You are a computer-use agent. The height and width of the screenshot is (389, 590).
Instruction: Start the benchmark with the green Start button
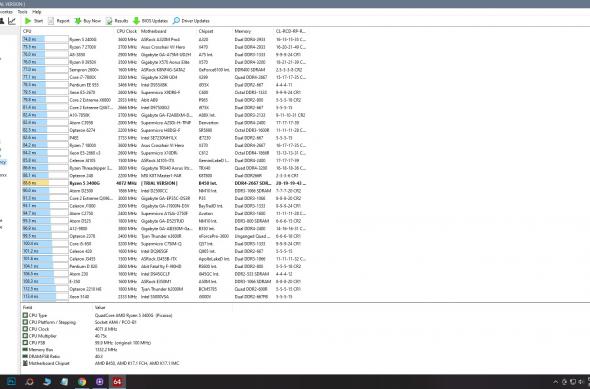(33, 21)
